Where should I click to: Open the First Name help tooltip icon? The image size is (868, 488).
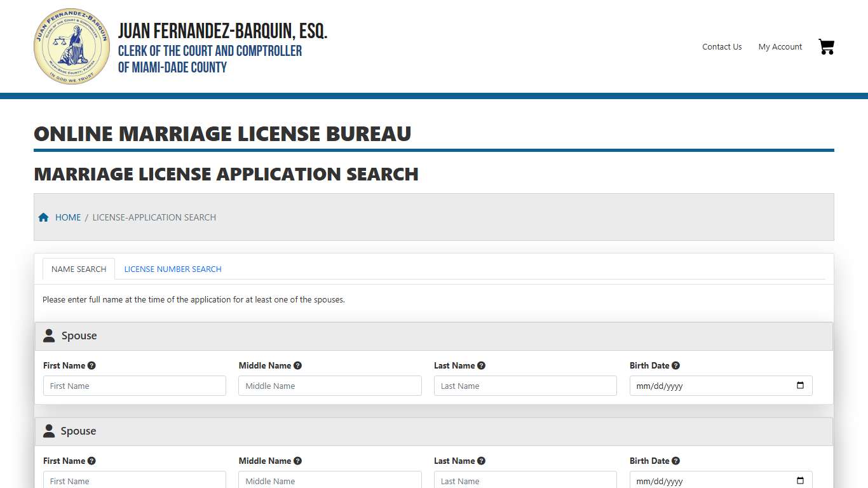(92, 365)
